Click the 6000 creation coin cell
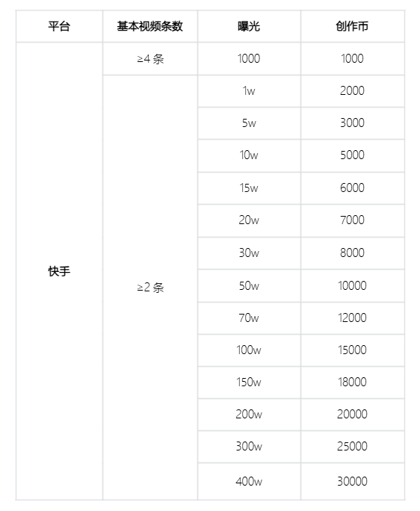Image resolution: width=420 pixels, height=511 pixels. [x=352, y=188]
